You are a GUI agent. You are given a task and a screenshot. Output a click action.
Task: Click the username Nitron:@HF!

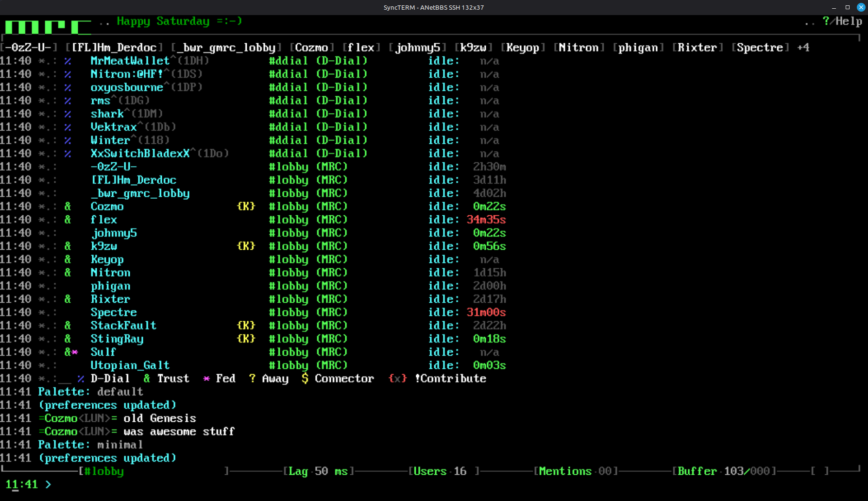(127, 74)
